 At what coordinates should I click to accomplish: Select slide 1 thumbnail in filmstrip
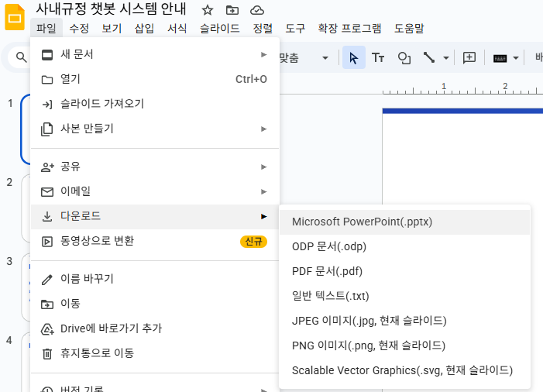[x=26, y=129]
